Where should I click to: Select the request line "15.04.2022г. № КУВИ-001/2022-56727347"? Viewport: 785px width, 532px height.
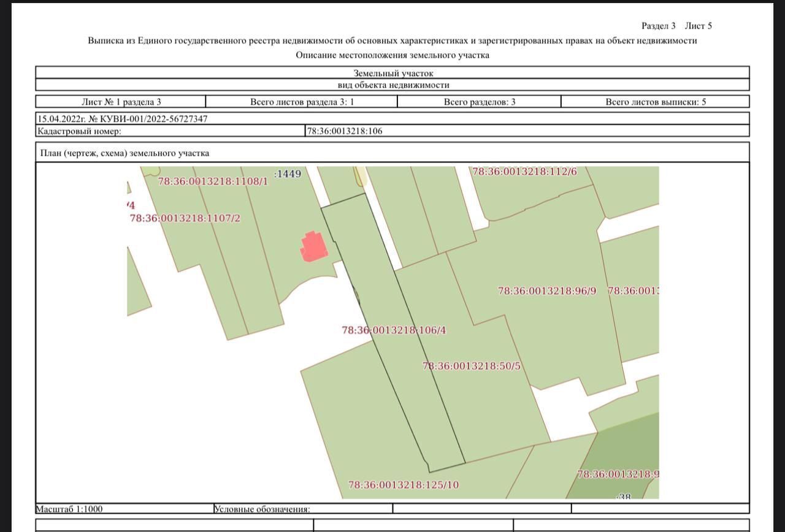123,119
